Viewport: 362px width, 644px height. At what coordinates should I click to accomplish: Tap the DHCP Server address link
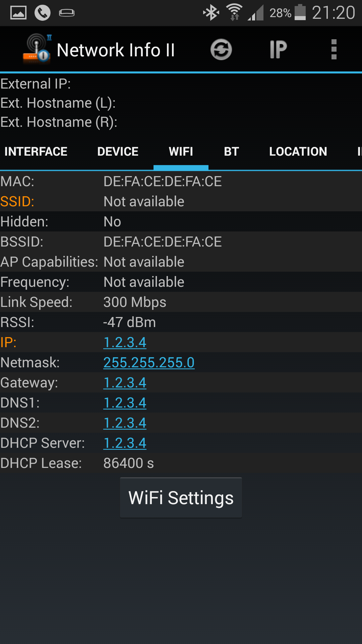coord(125,443)
